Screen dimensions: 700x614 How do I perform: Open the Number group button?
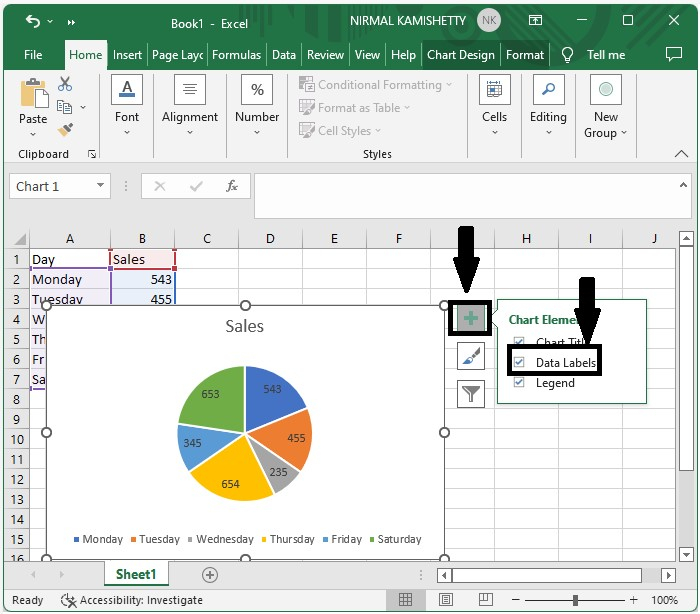pos(257,105)
